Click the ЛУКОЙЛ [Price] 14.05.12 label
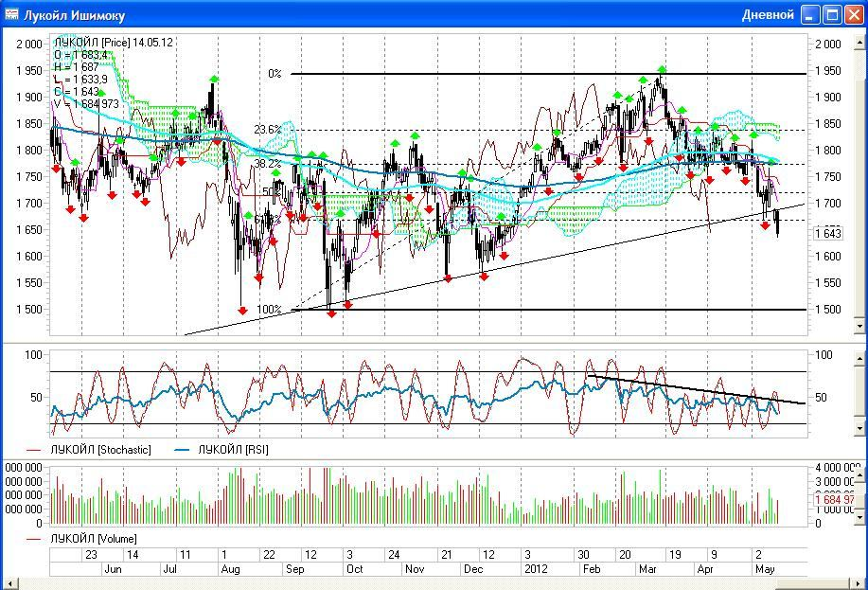Viewport: 868px width, 590px height. tap(114, 42)
